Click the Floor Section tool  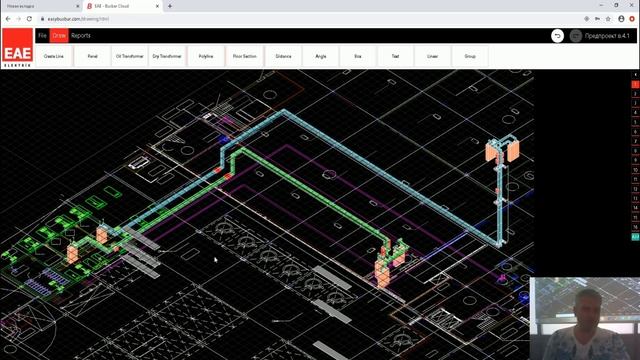[244, 56]
